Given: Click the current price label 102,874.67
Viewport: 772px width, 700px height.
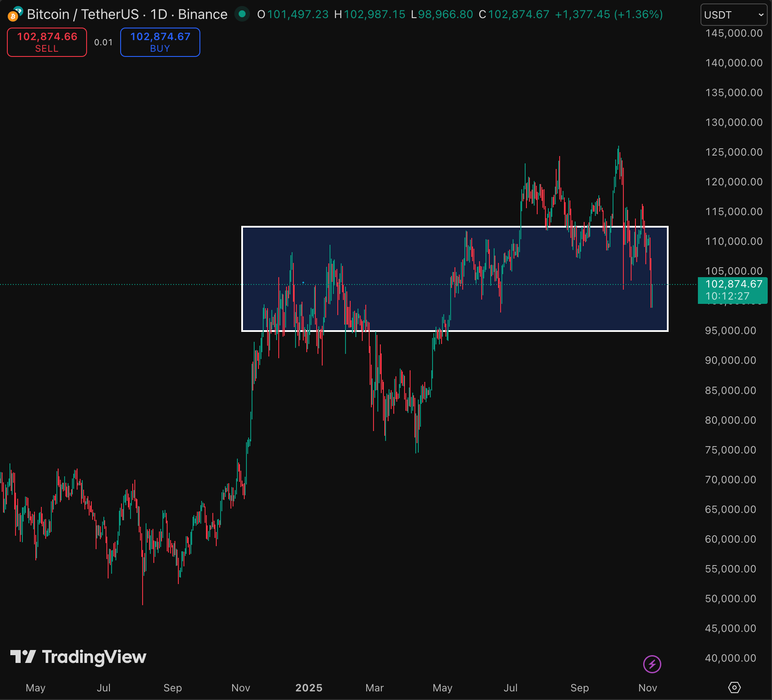Looking at the screenshot, I should (734, 284).
